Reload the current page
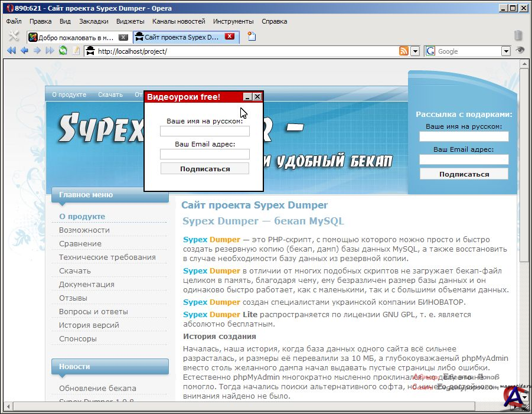Screen dimensions: 532x414 coord(63,51)
